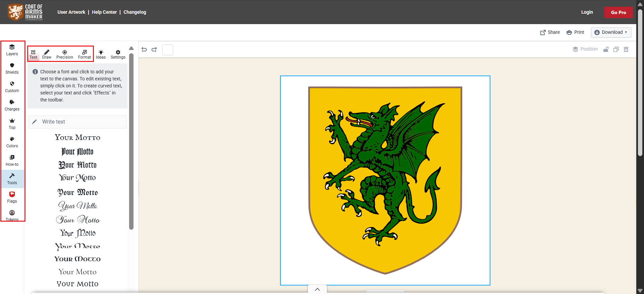Screen dimensions: 644x294
Task: Open the Layers panel in sidebar
Action: click(x=12, y=50)
